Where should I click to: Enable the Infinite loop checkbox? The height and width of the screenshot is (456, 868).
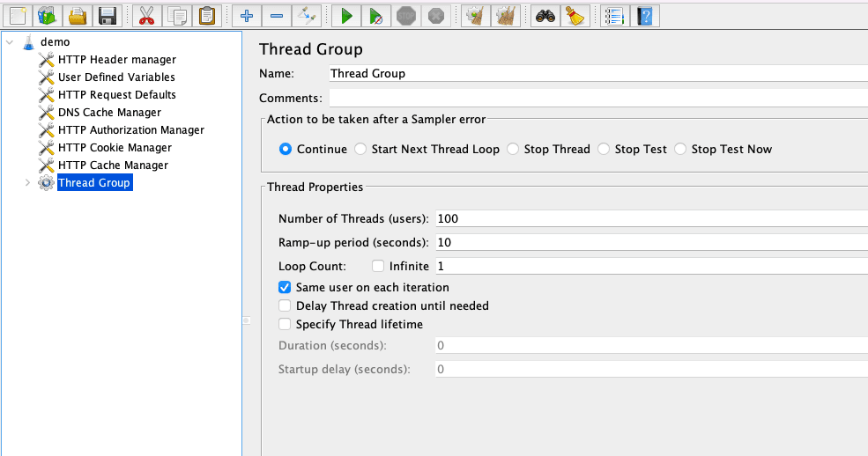tap(378, 267)
